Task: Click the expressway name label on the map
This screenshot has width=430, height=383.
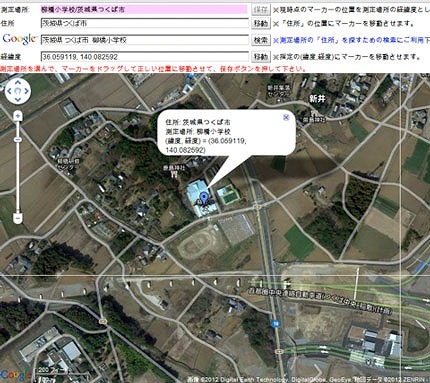Action: [x=320, y=301]
